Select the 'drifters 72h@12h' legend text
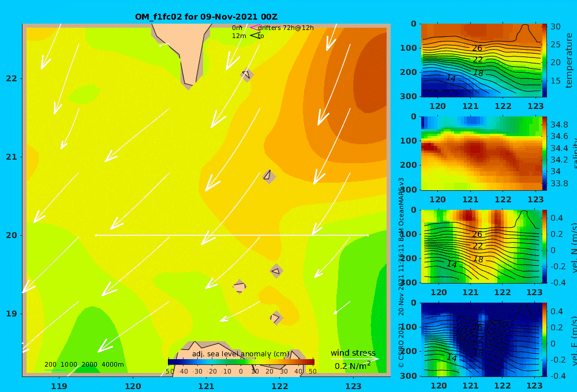This screenshot has width=577, height=392. point(286,28)
